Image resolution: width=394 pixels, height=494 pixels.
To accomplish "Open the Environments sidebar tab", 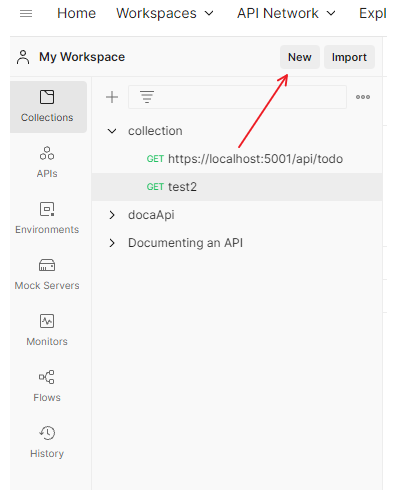I will (x=47, y=218).
